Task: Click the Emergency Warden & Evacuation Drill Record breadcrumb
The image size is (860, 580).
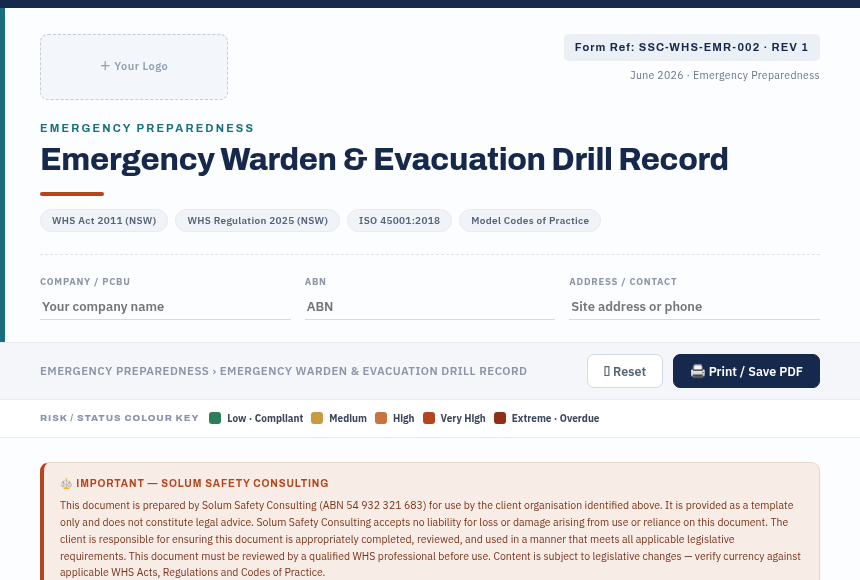Action: click(x=373, y=371)
